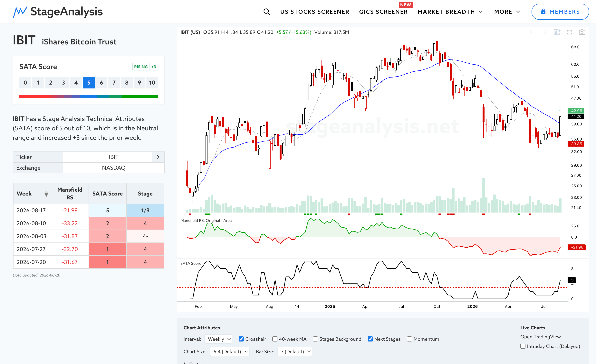Click the StageAnalysis logo icon
This screenshot has height=364, width=596.
click(20, 12)
